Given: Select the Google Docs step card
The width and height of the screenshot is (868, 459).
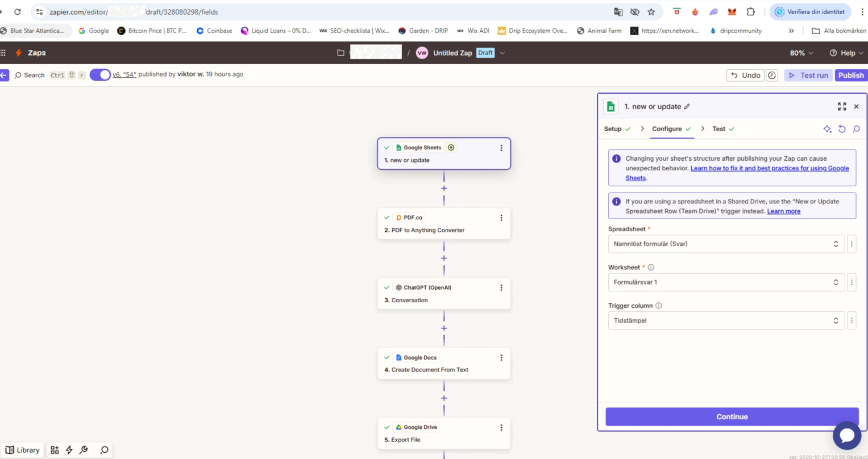Looking at the screenshot, I should pos(444,364).
